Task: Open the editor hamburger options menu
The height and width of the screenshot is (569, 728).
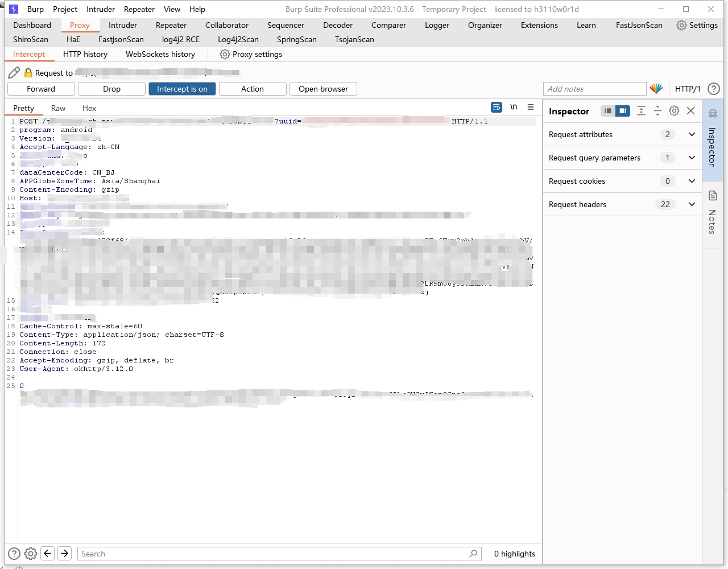Action: click(x=531, y=107)
